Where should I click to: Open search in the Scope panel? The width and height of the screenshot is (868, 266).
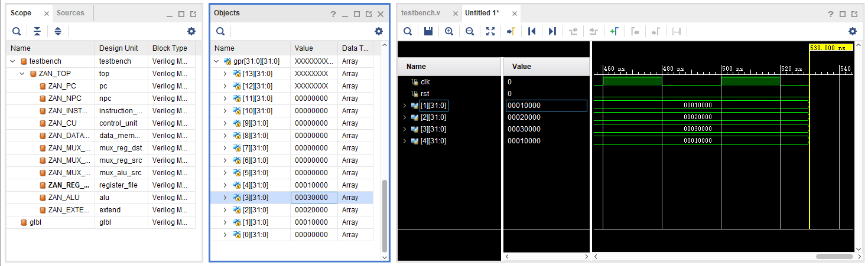pyautogui.click(x=17, y=31)
